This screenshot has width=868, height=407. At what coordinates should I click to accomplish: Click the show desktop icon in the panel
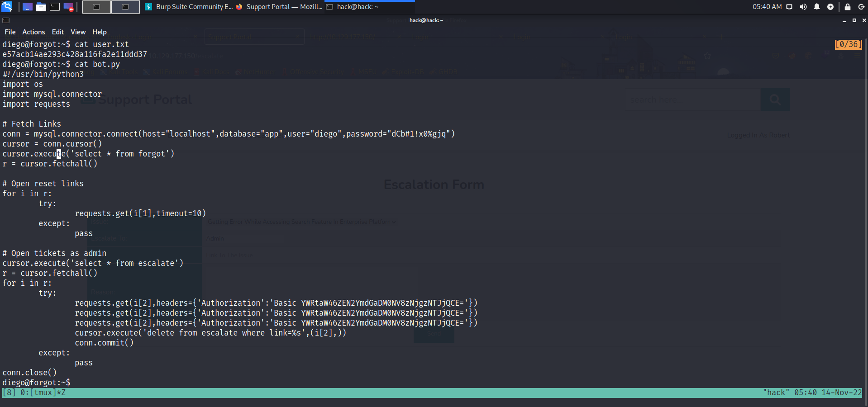click(28, 7)
